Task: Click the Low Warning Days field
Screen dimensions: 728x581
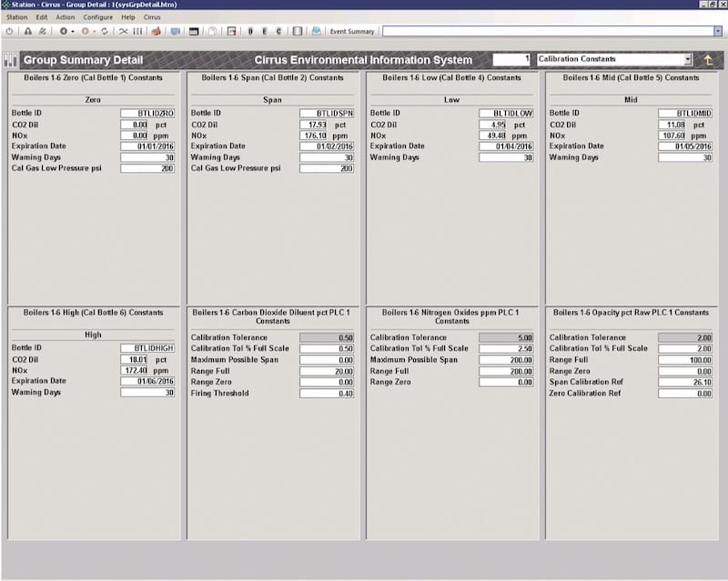Action: [x=506, y=158]
